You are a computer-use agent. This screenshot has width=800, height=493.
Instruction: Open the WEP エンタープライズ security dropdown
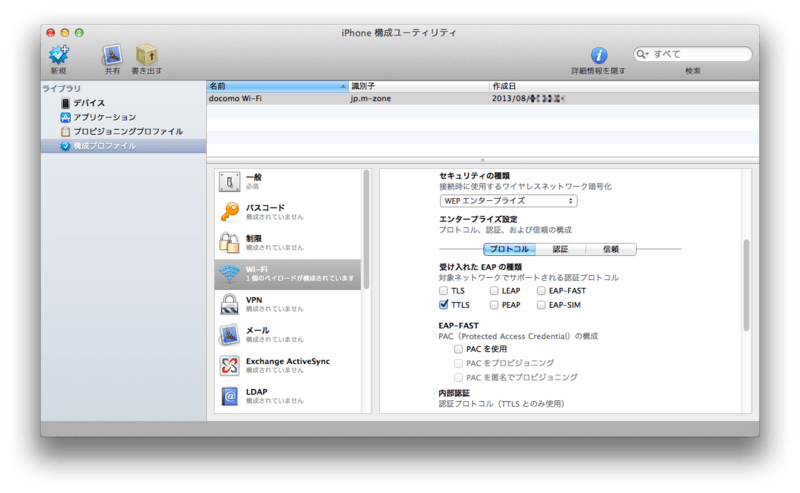(508, 201)
